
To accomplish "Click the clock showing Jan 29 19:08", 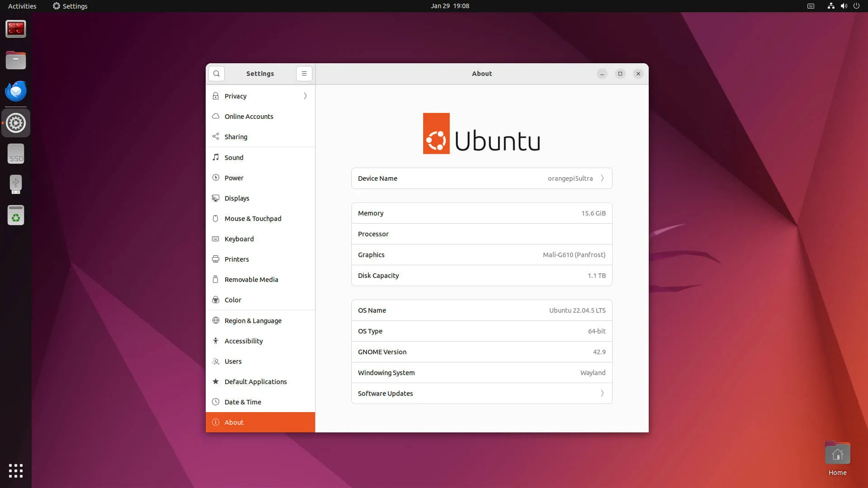I will point(450,6).
